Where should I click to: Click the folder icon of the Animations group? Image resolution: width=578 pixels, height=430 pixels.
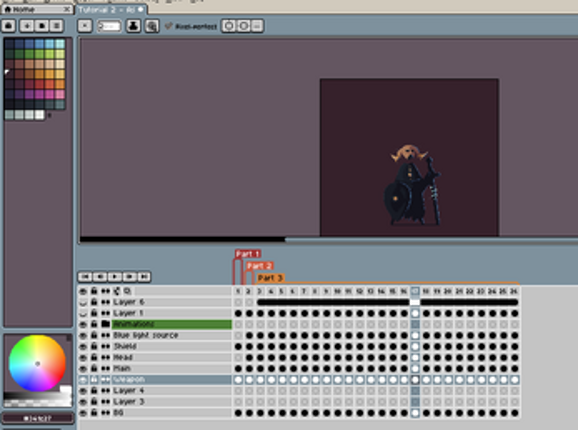105,324
